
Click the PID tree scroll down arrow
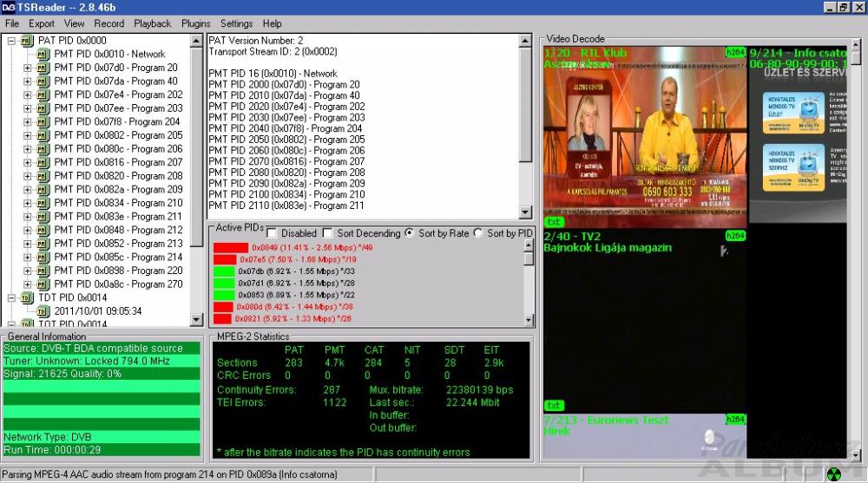pyautogui.click(x=196, y=320)
